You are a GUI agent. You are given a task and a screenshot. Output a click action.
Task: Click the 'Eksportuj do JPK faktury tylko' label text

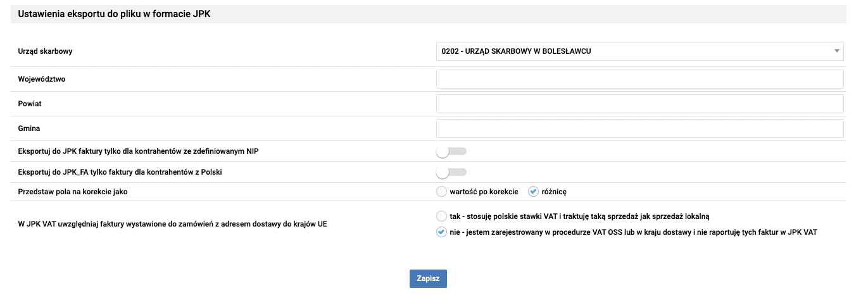140,151
